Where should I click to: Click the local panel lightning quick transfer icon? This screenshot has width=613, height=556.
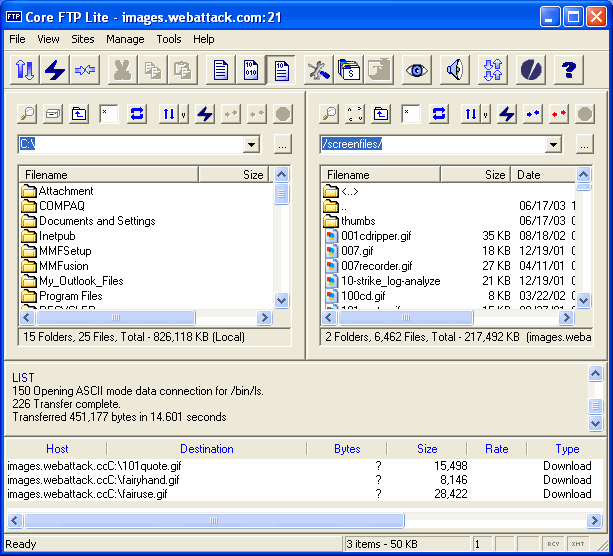[x=205, y=114]
